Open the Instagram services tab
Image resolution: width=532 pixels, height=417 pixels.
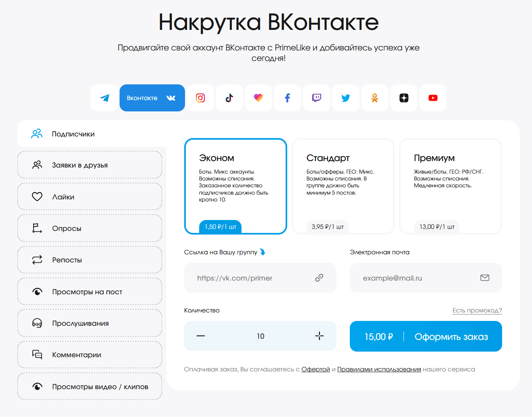200,98
